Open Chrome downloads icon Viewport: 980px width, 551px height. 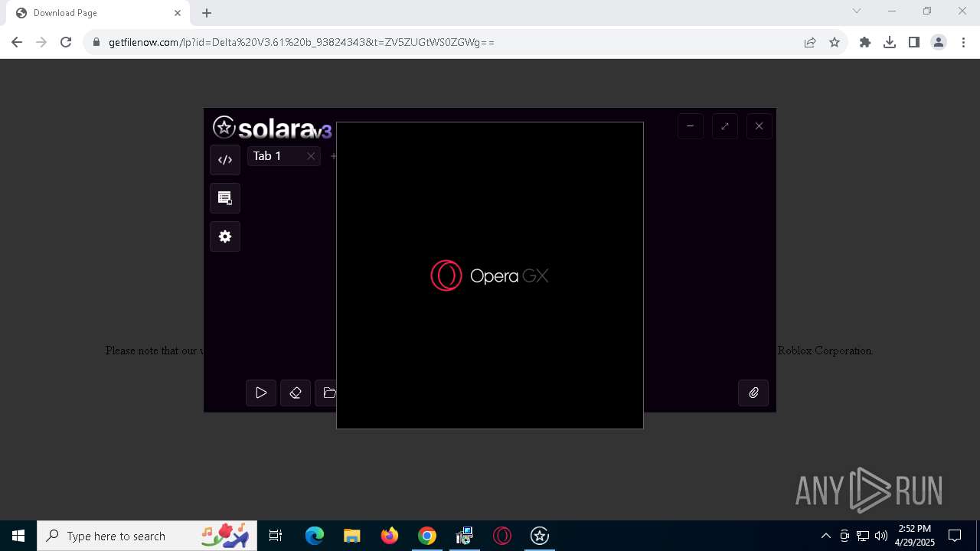(x=890, y=42)
